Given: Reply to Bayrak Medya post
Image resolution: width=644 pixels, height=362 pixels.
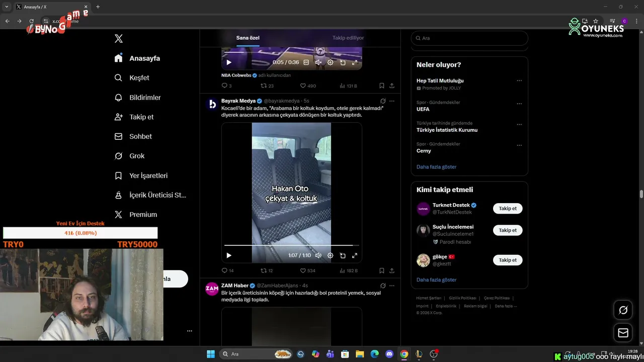Looking at the screenshot, I should [x=227, y=270].
